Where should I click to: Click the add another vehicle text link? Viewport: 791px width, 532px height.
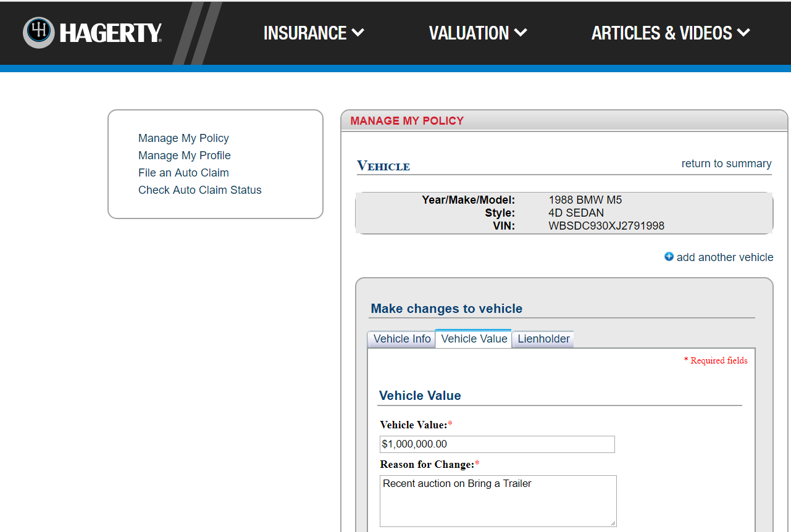point(724,257)
